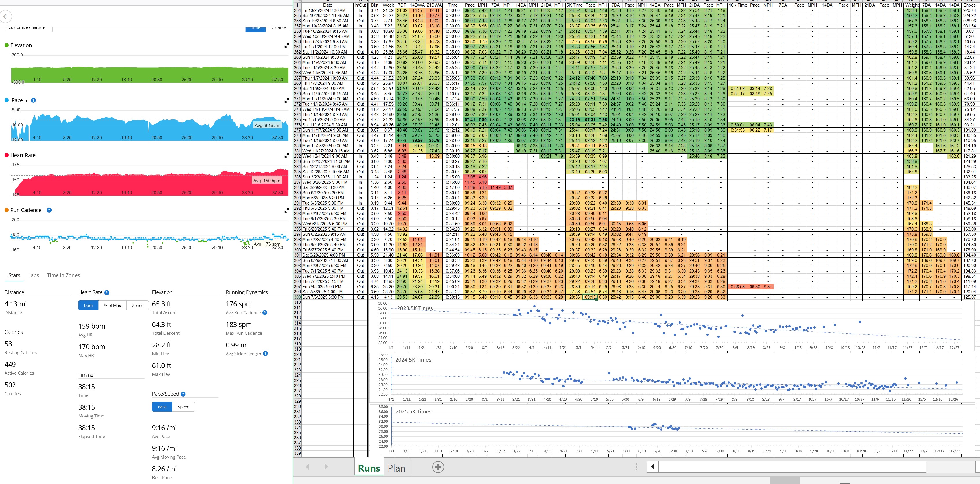
Task: Open help icon beside Avg Stride Length
Action: point(266,354)
